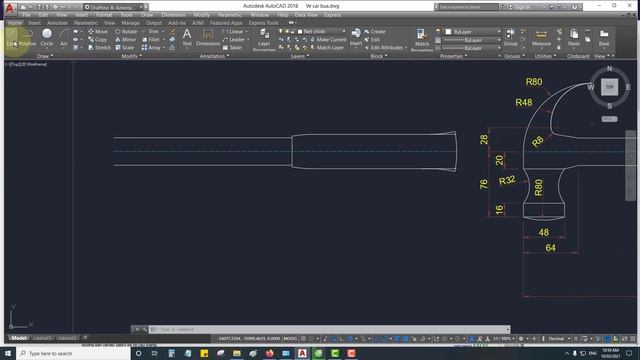Open Windows Start menu
The width and height of the screenshot is (640, 360).
coord(8,353)
